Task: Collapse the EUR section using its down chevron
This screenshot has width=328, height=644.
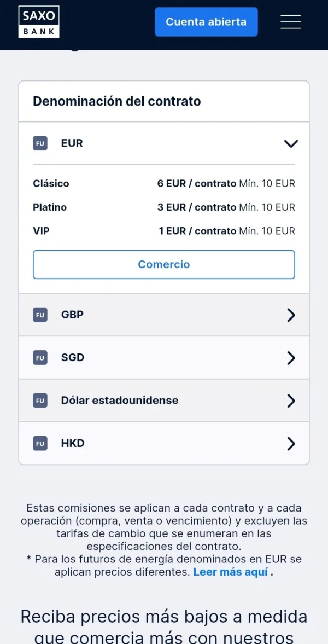Action: [291, 143]
